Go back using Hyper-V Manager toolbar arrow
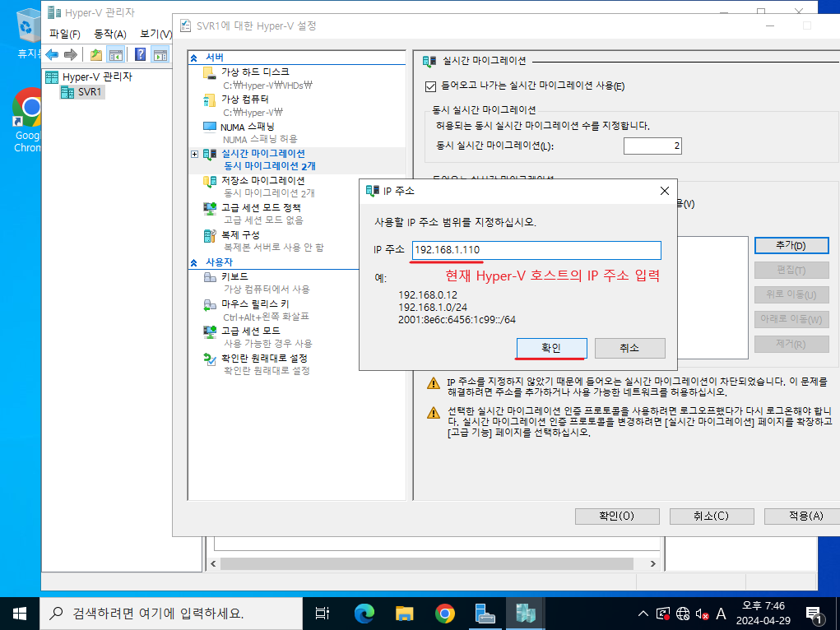840x630 pixels. 52,54
